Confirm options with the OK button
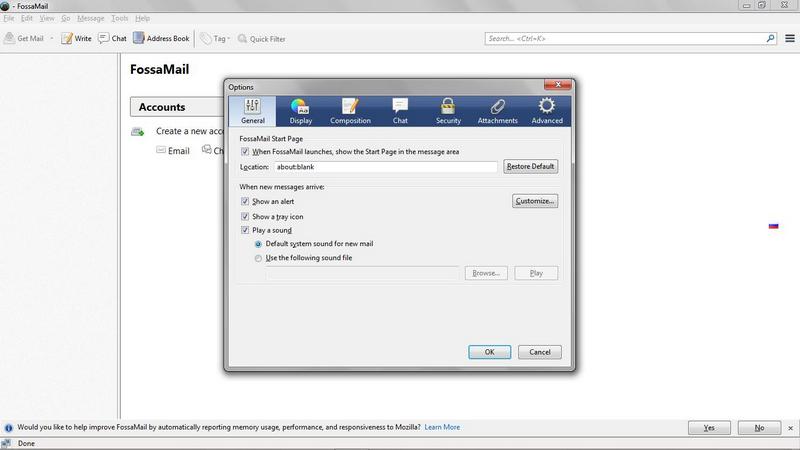Screen dimensions: 800x450 (489, 352)
